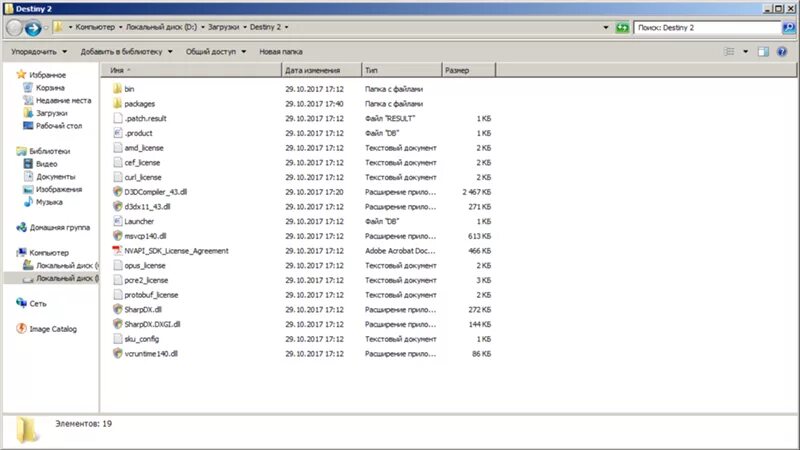Image resolution: width=800 pixels, height=450 pixels.
Task: Click the vcruntime140.dll file icon
Action: pyautogui.click(x=117, y=354)
